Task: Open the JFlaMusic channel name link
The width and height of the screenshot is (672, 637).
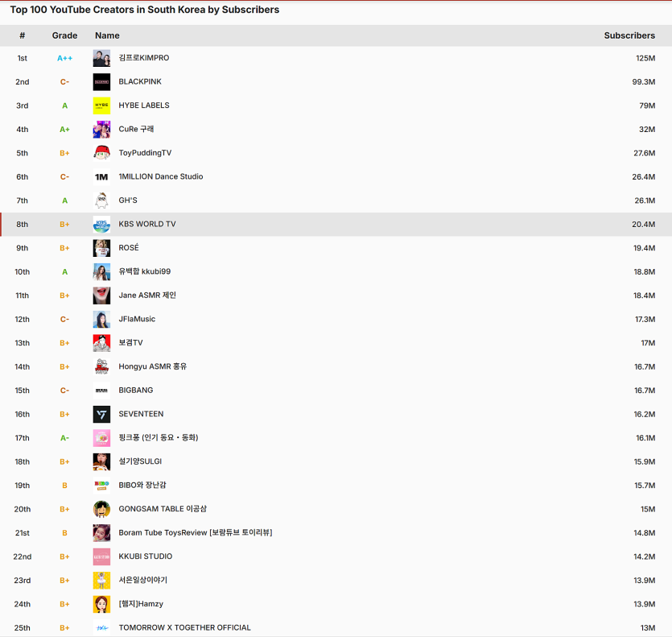Action: [x=137, y=319]
